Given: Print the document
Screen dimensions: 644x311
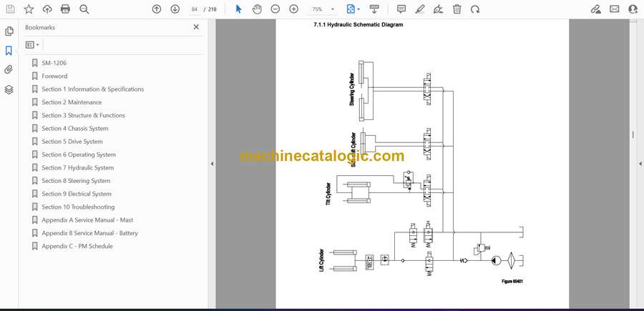Looking at the screenshot, I should click(x=65, y=9).
